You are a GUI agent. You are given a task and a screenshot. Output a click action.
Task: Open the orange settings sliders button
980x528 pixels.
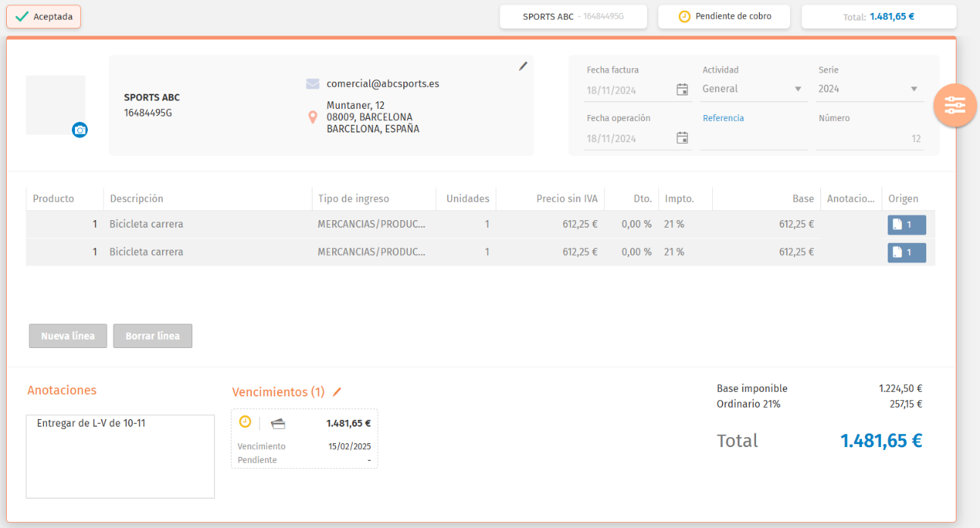955,106
